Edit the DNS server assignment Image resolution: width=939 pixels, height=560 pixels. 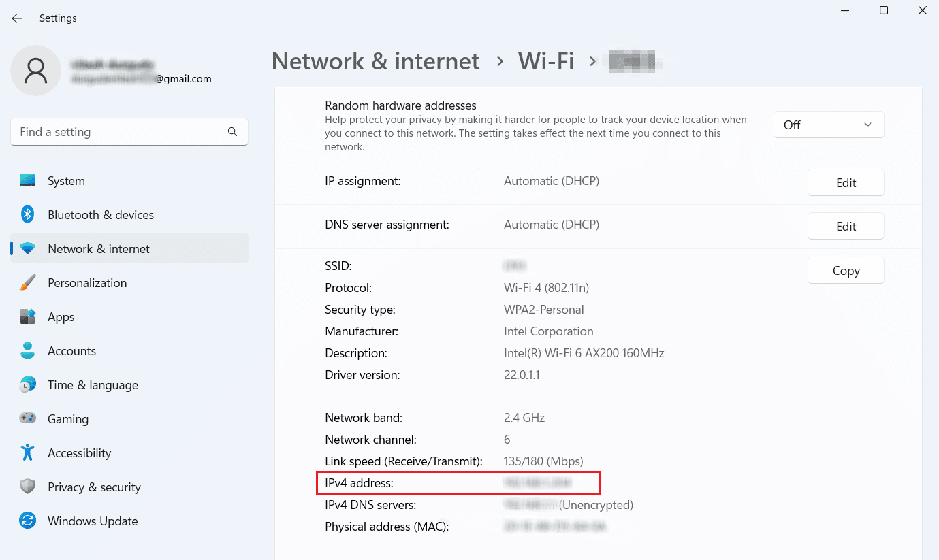(x=846, y=226)
